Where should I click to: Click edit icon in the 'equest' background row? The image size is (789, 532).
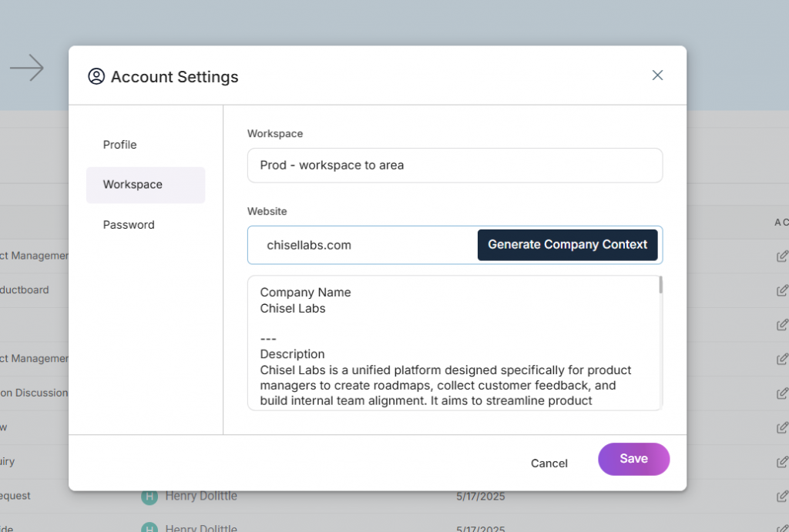point(782,497)
